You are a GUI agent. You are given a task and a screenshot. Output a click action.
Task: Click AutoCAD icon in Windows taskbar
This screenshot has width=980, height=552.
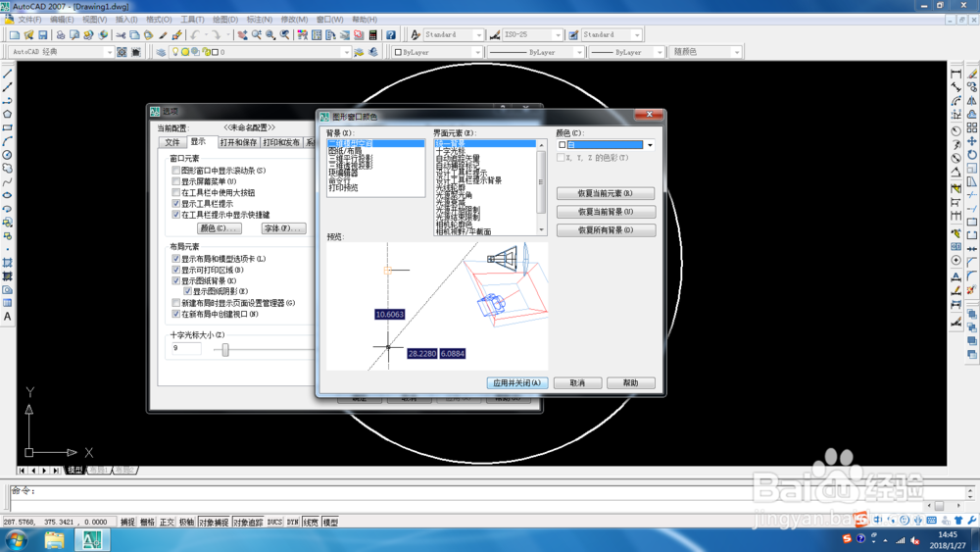click(92, 539)
